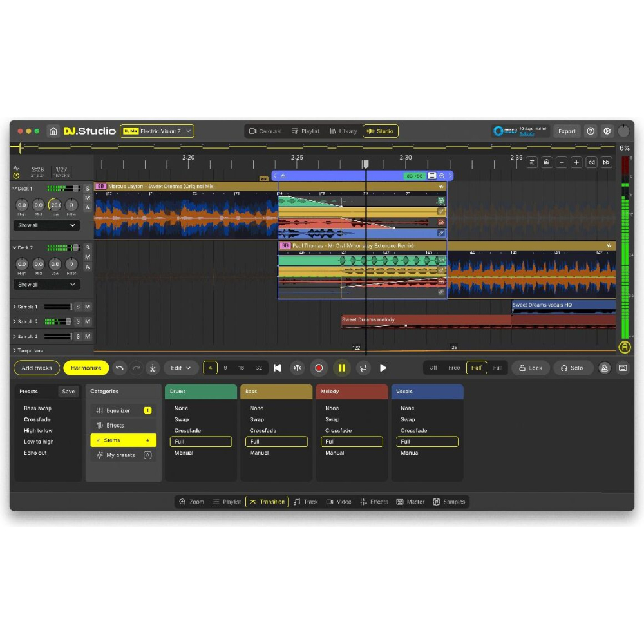Open the Edit dropdown menu
The height and width of the screenshot is (644, 644).
coord(180,368)
